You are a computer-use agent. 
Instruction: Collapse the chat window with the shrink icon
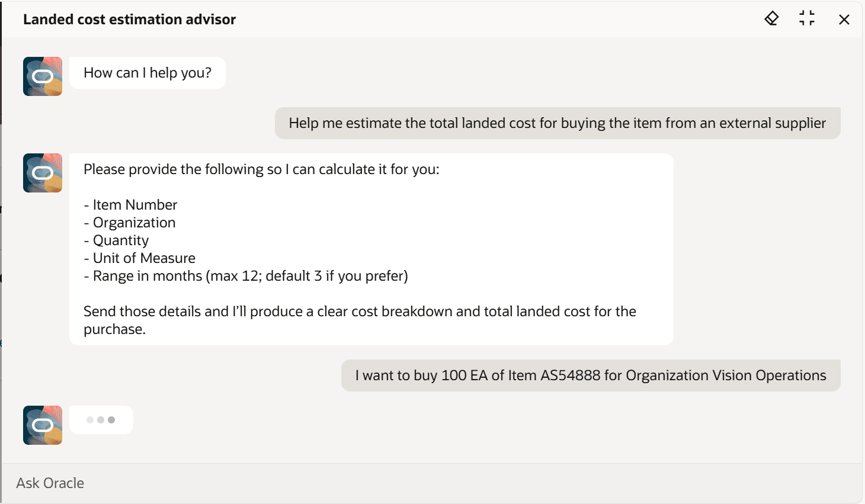point(806,18)
